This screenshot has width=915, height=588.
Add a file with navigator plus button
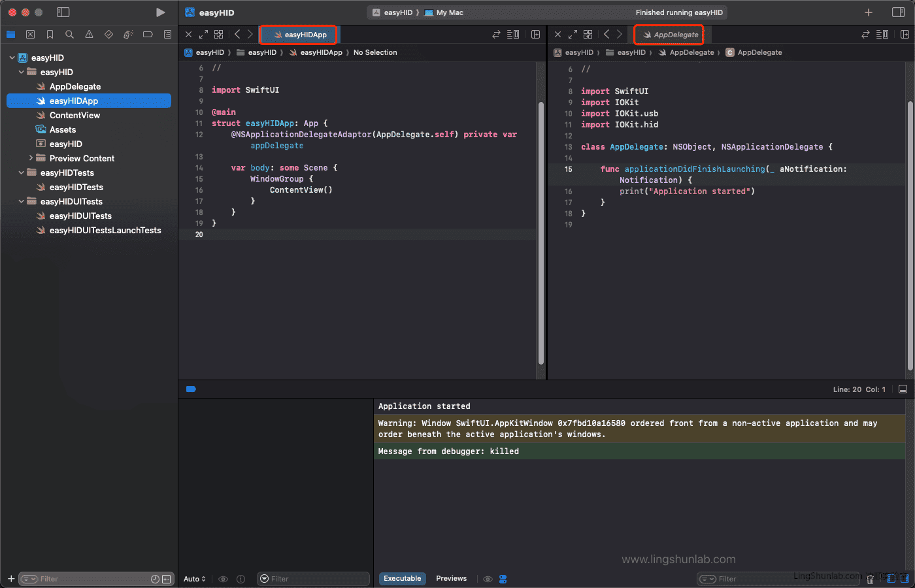[10, 579]
